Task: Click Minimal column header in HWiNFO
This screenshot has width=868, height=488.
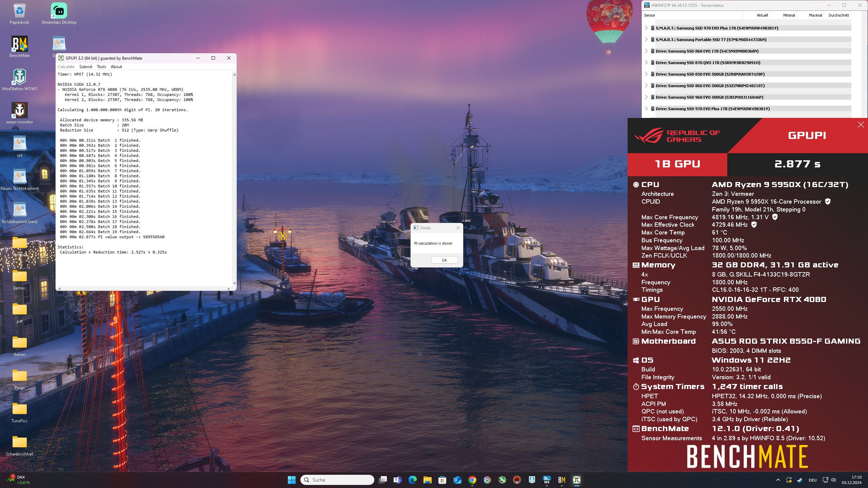Action: pos(783,15)
